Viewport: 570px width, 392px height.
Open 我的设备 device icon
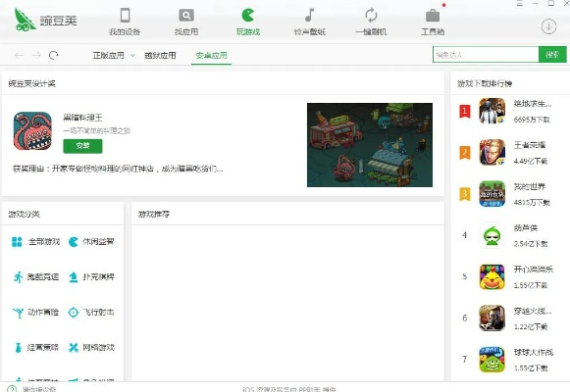[x=125, y=16]
